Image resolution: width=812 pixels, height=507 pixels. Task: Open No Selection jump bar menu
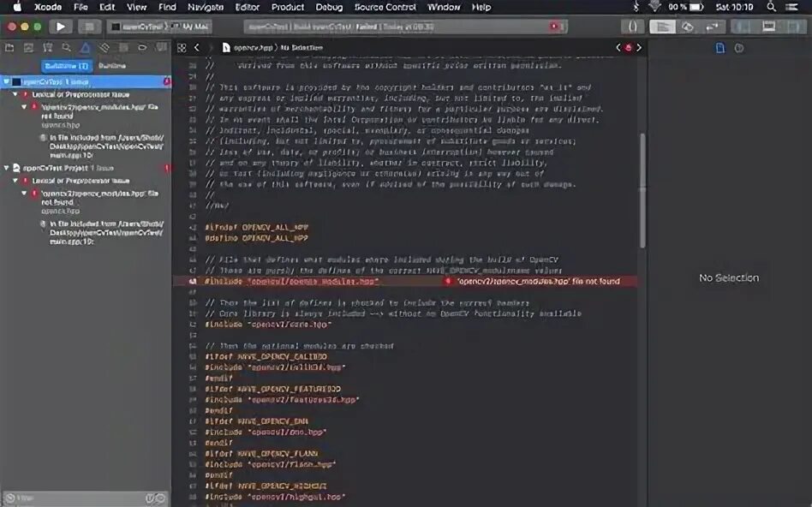pyautogui.click(x=302, y=48)
